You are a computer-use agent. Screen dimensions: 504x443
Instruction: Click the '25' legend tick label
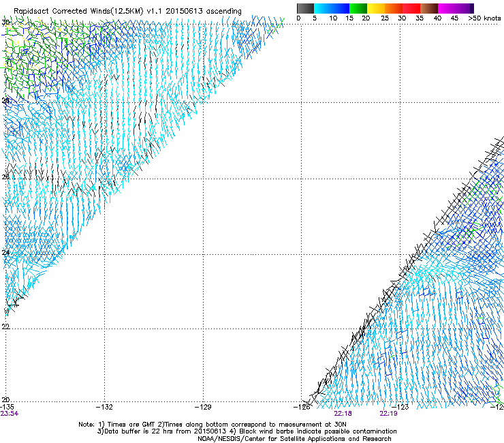pyautogui.click(x=385, y=18)
